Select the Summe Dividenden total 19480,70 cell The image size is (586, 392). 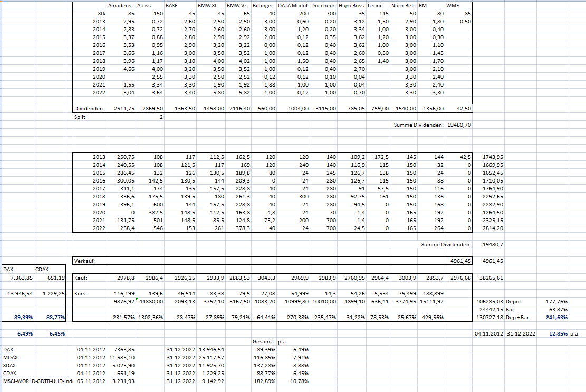tap(458, 125)
